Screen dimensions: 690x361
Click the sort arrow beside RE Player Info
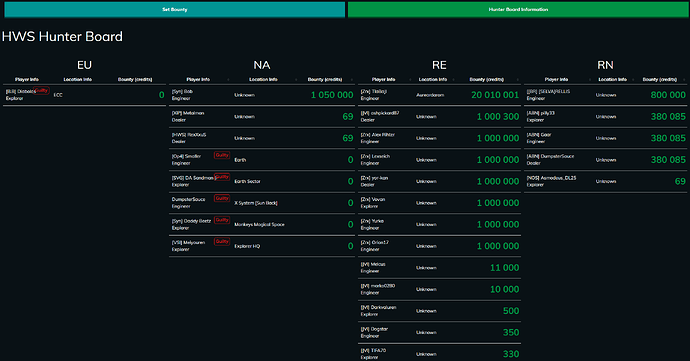pos(410,80)
